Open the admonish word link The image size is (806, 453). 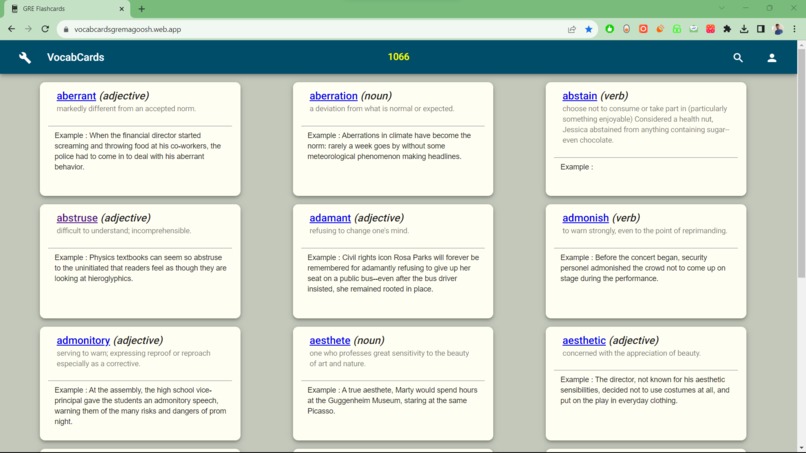585,218
